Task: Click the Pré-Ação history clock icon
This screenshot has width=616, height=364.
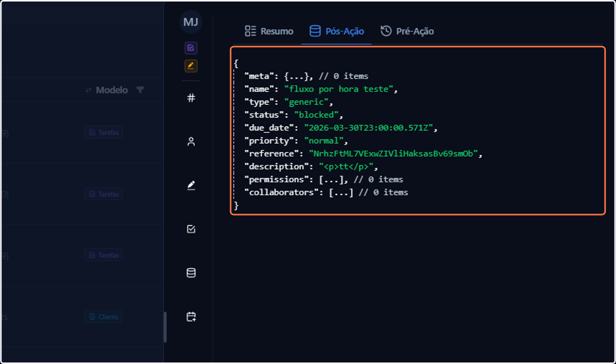Action: (386, 31)
